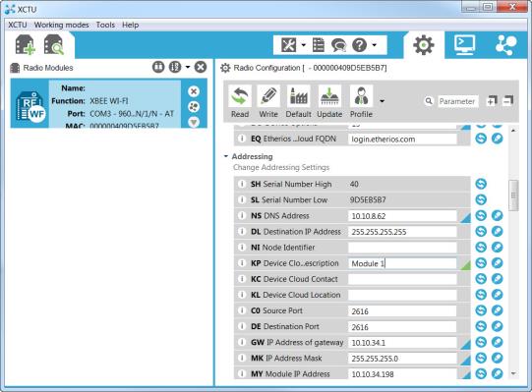Show info for KP Device Cloud description
The height and width of the screenshot is (392, 532).
pos(242,263)
